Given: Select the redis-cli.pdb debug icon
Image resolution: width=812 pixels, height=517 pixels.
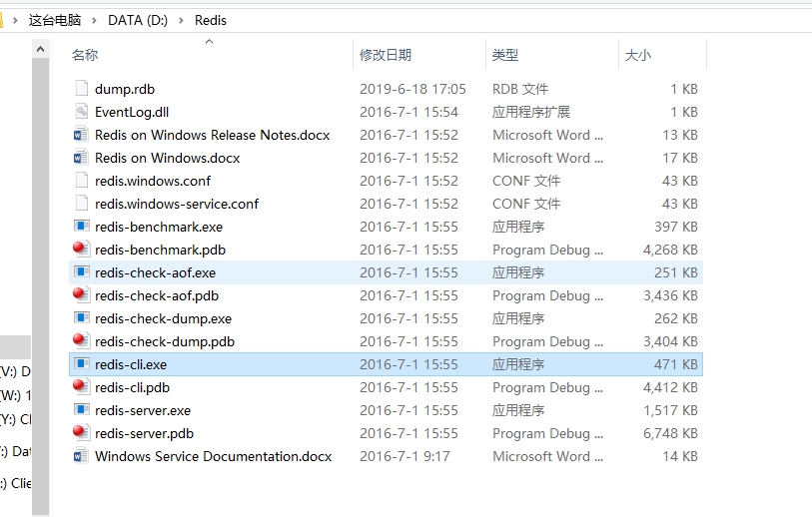Looking at the screenshot, I should coord(80,386).
